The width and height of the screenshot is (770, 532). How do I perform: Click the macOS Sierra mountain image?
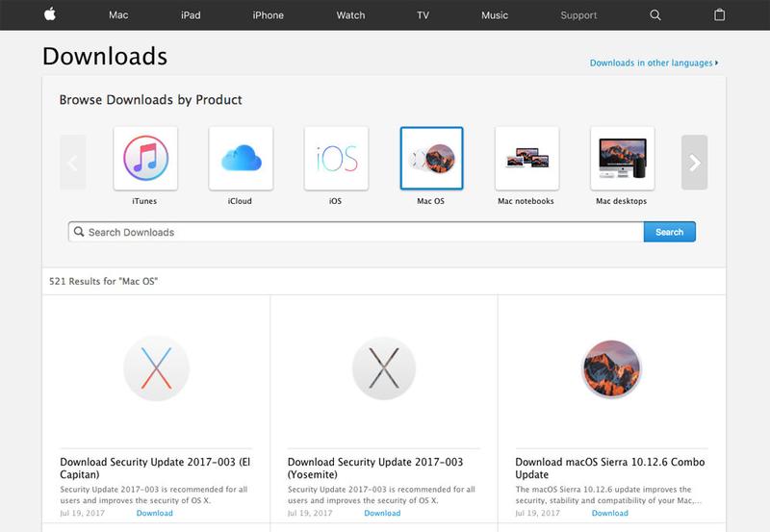pos(611,368)
